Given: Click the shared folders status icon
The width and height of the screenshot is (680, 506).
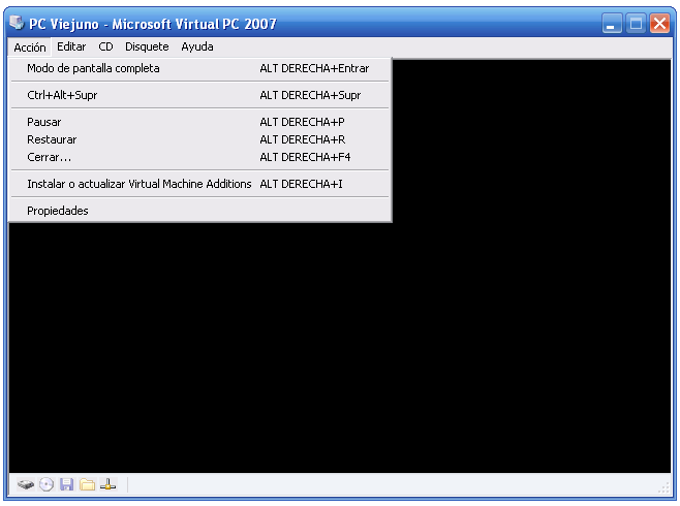Looking at the screenshot, I should 87,484.
